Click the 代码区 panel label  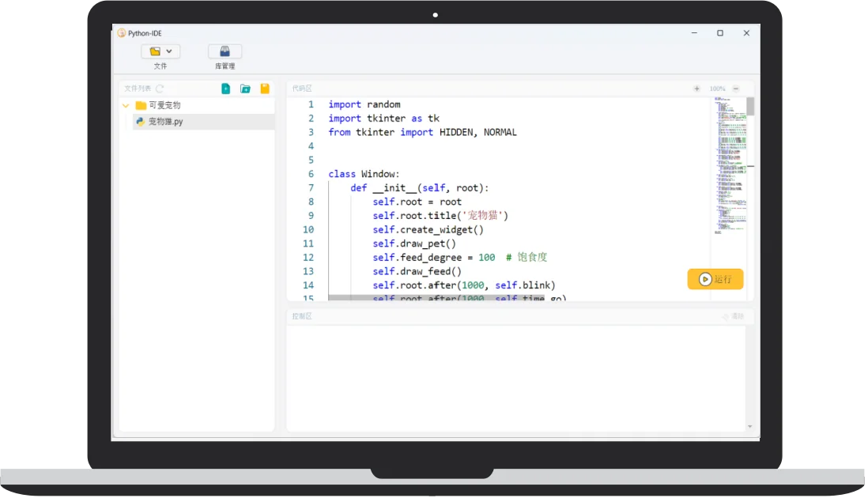(x=302, y=89)
